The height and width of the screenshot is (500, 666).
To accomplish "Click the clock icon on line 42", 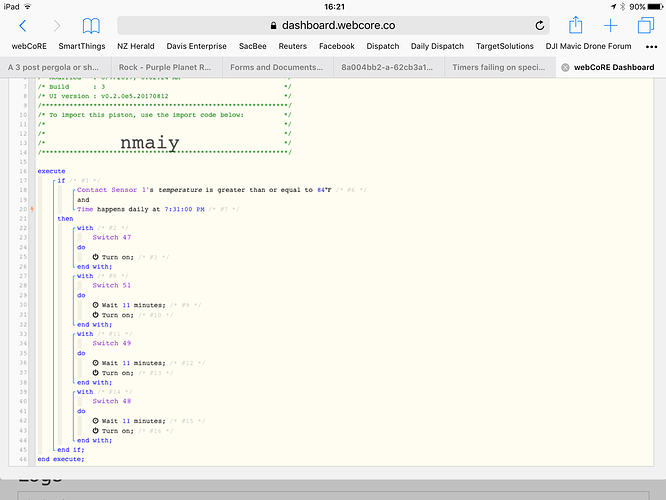I will [96, 421].
